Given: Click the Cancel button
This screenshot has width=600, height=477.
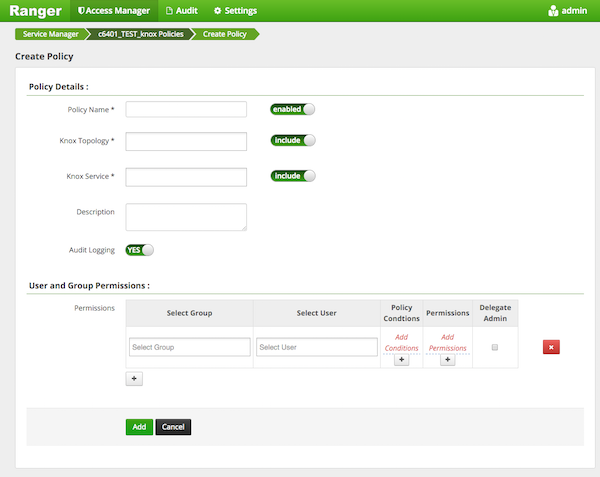Looking at the screenshot, I should (x=173, y=427).
